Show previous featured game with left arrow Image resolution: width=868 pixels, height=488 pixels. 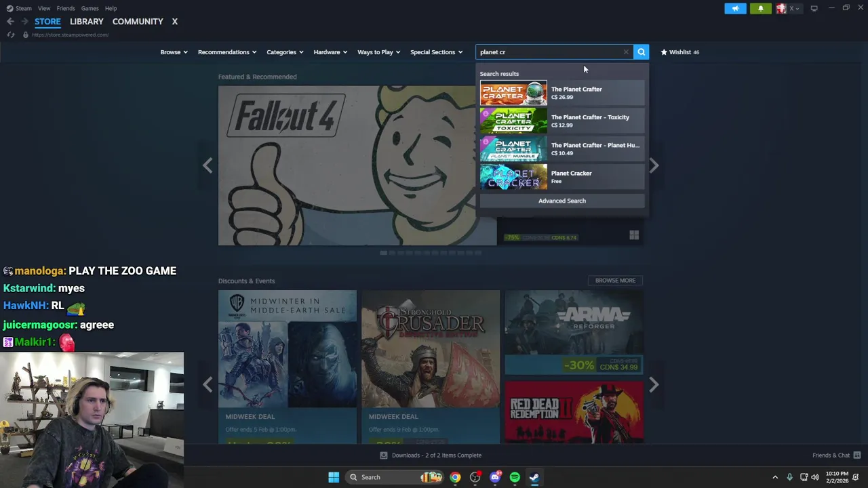(208, 165)
